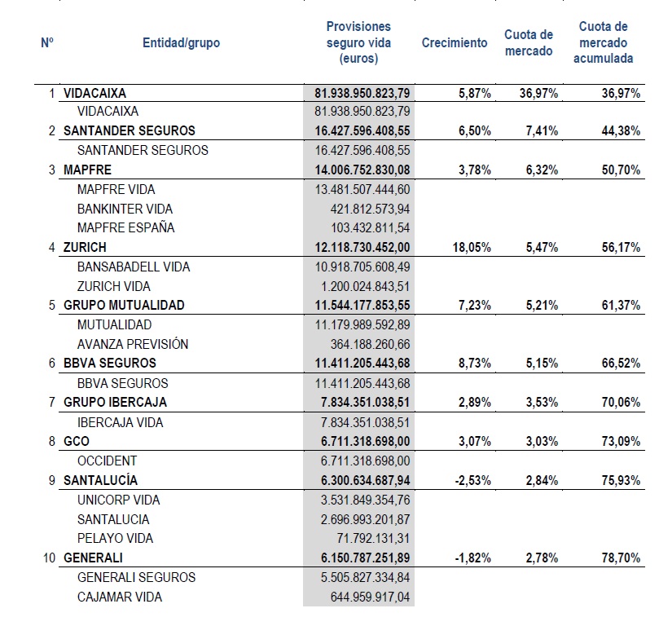Select the 'UNICORP VIDA' entity row
Image resolution: width=672 pixels, height=626 pixels.
118,500
